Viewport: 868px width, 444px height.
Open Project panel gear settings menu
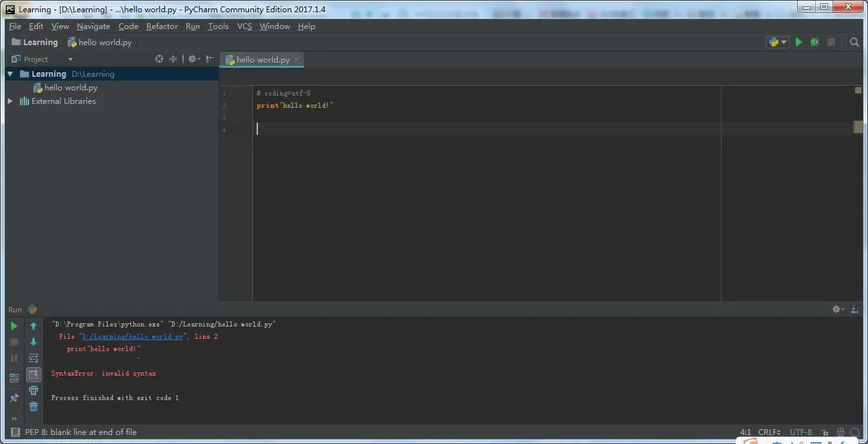pyautogui.click(x=193, y=59)
